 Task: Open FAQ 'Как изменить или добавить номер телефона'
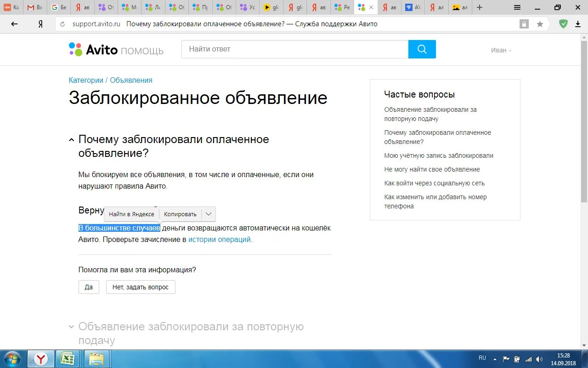(x=435, y=201)
